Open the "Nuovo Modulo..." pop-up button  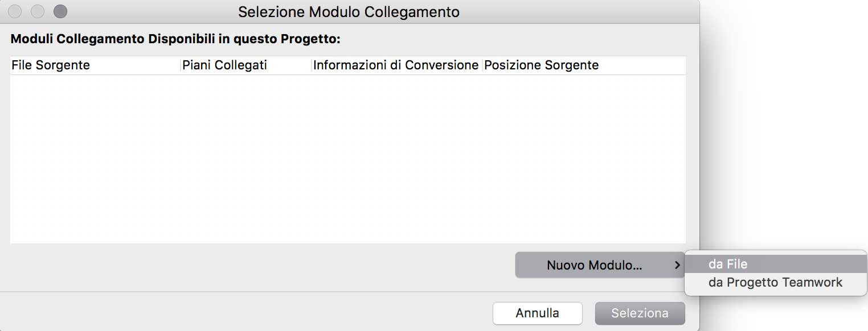point(594,265)
